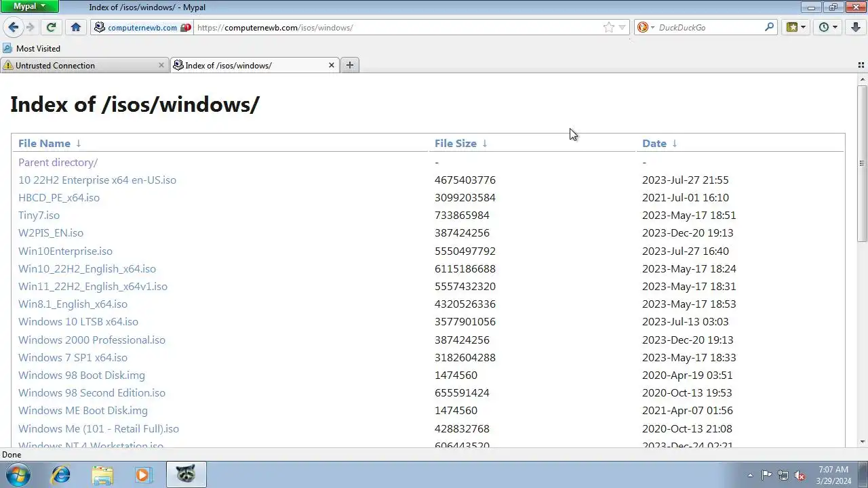Expand the history button dropdown arrow
This screenshot has width=868, height=488.
(835, 28)
